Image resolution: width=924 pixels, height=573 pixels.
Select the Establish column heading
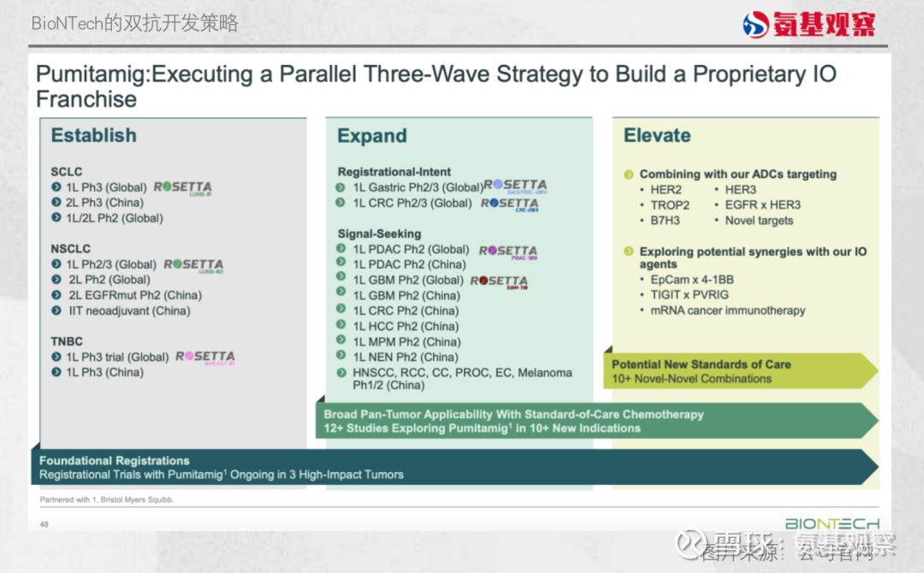(94, 135)
